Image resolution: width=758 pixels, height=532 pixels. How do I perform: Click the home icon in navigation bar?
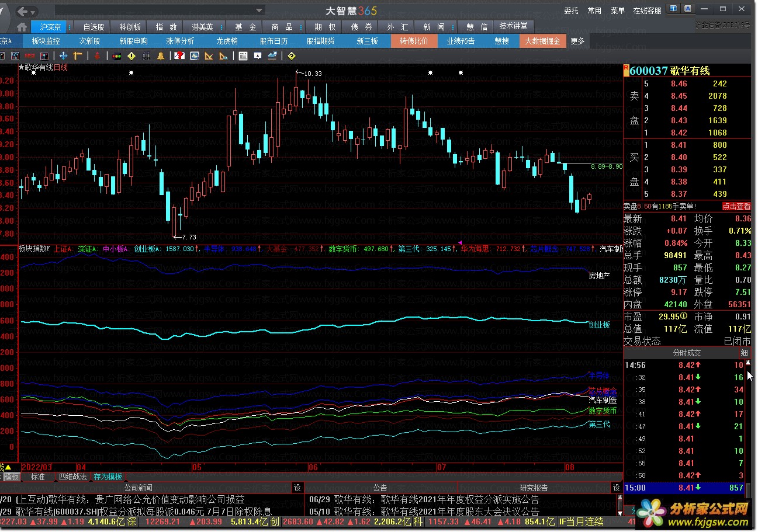click(22, 27)
